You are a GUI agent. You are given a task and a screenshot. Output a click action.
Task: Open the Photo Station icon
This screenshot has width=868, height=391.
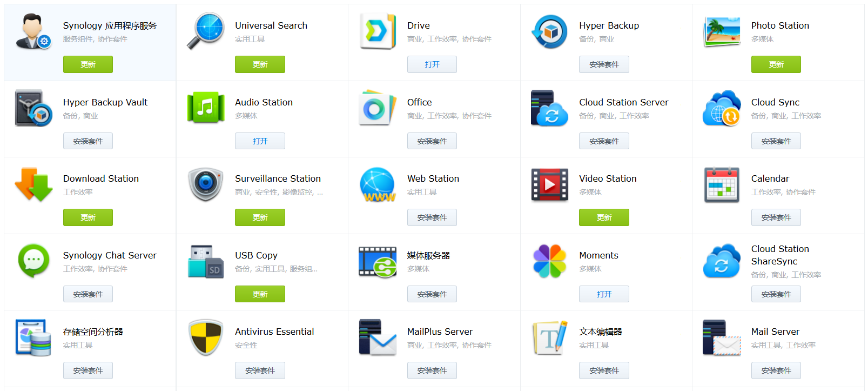pyautogui.click(x=722, y=31)
